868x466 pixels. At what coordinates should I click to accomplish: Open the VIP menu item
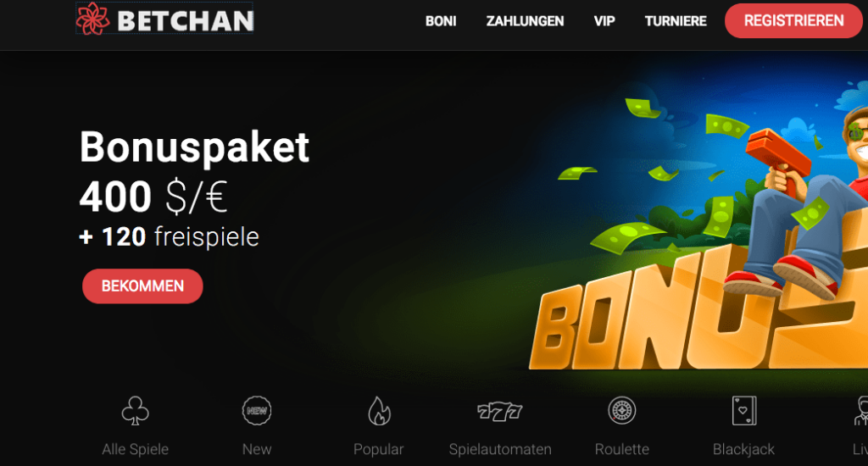tap(604, 21)
